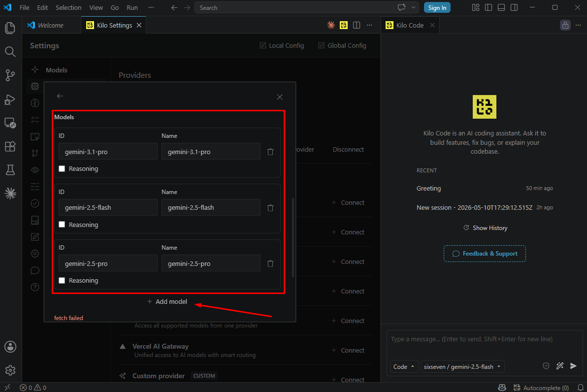This screenshot has width=587, height=392.
Task: Delete the gemini-2.5-pro model row
Action: click(x=270, y=263)
